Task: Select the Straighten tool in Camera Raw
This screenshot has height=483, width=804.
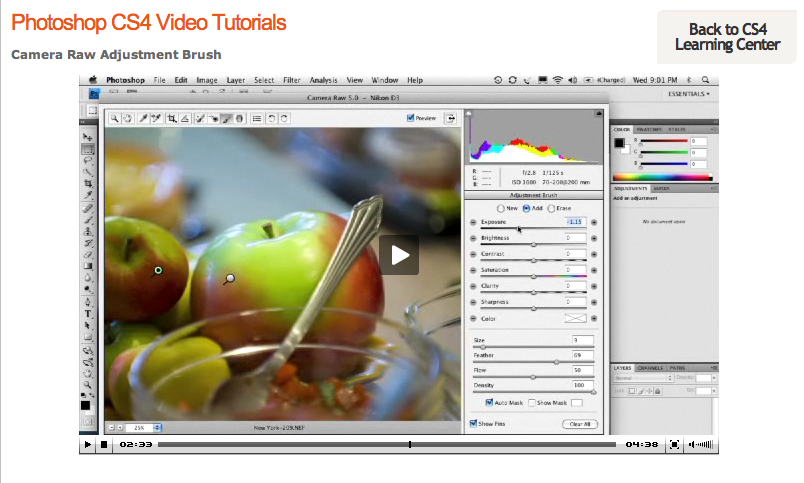Action: (185, 118)
